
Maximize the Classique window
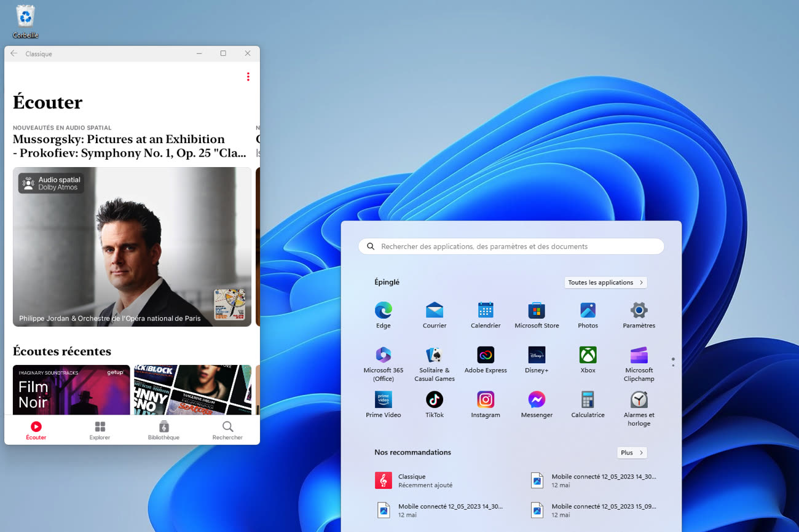click(x=223, y=53)
